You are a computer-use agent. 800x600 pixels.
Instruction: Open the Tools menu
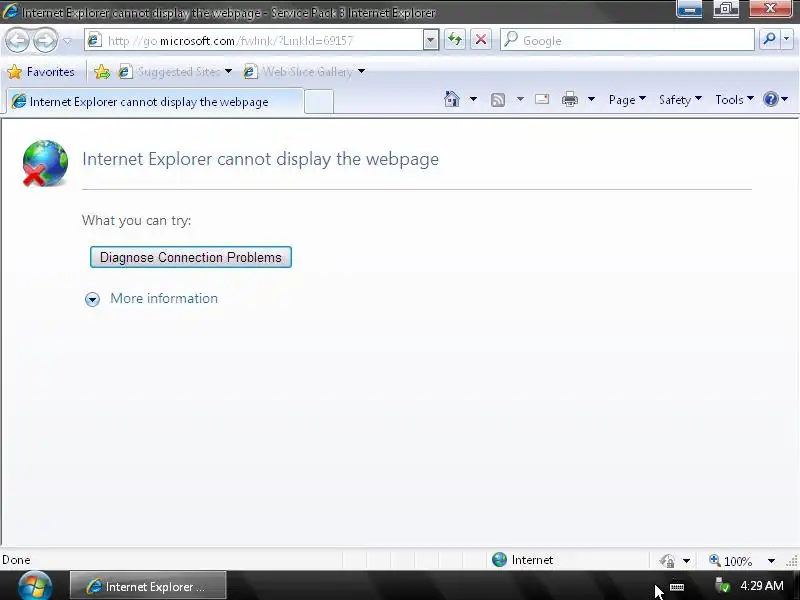734,99
